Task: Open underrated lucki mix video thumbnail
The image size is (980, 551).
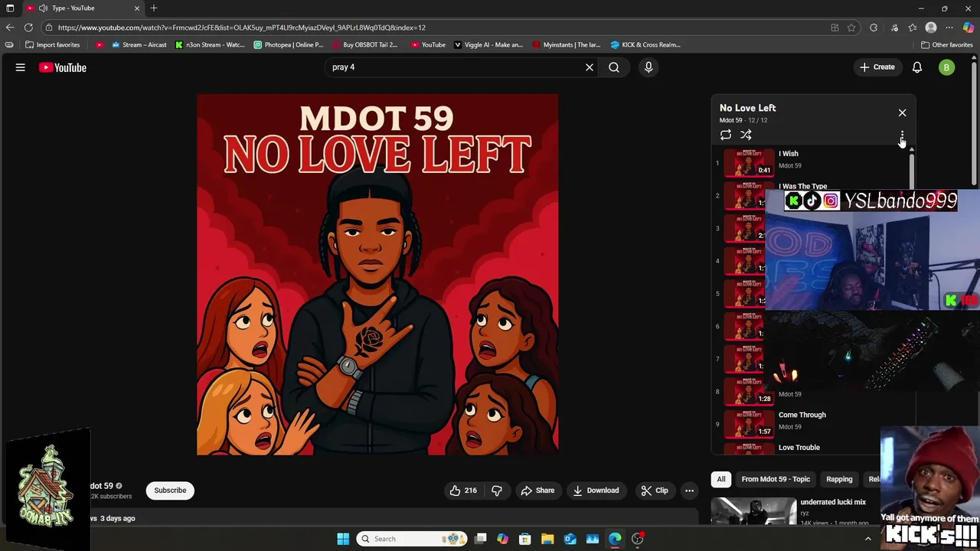Action: point(754,511)
